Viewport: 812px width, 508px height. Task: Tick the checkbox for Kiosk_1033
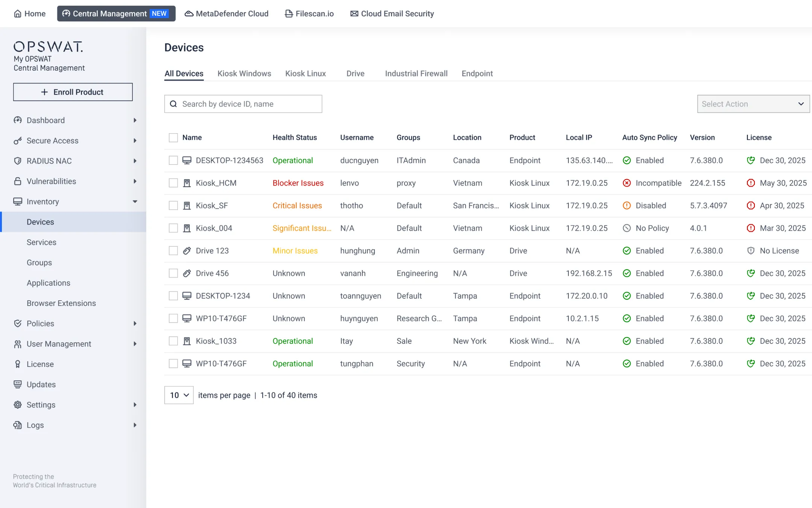click(x=173, y=341)
